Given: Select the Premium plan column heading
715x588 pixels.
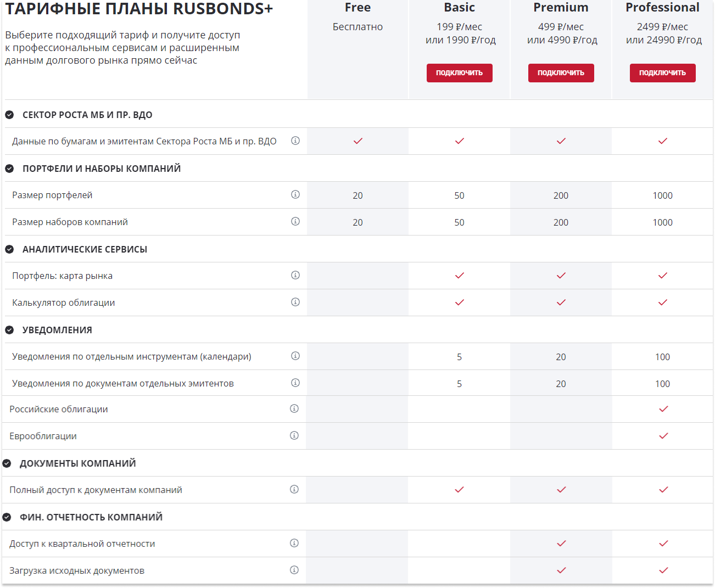Looking at the screenshot, I should pos(561,8).
